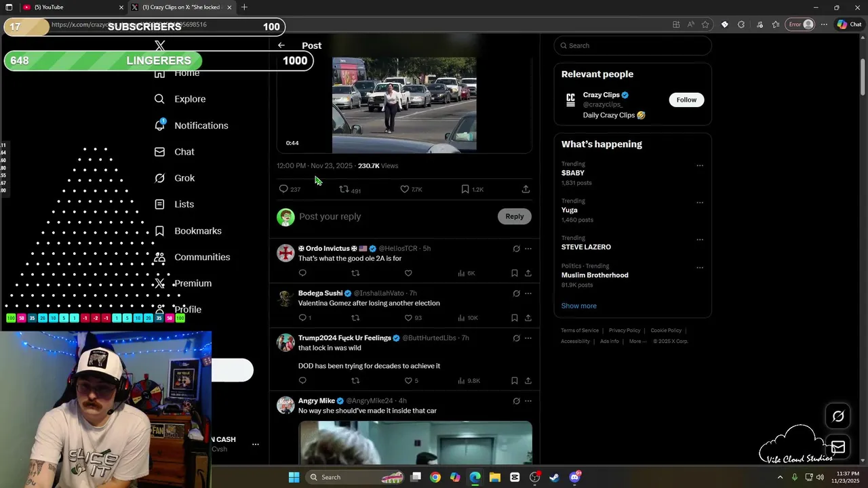Bookmark the Bodega Sushi reply

coord(515,318)
